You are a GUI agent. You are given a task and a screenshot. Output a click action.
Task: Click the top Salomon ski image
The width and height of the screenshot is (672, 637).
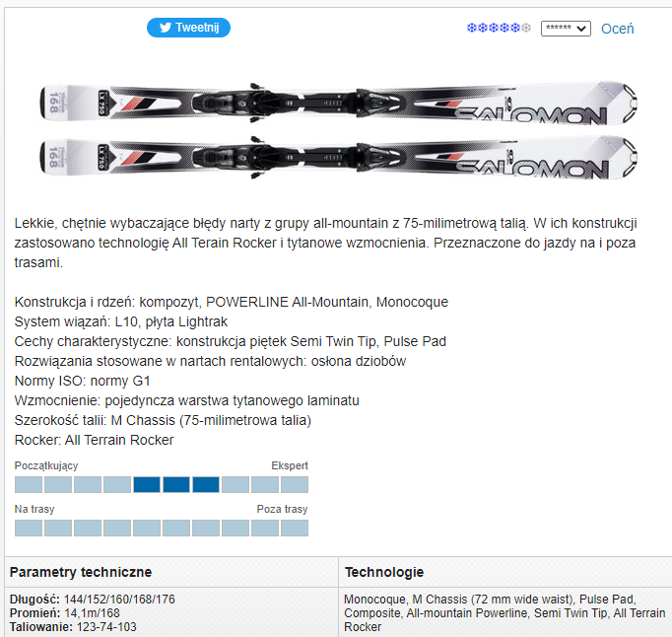(338, 104)
